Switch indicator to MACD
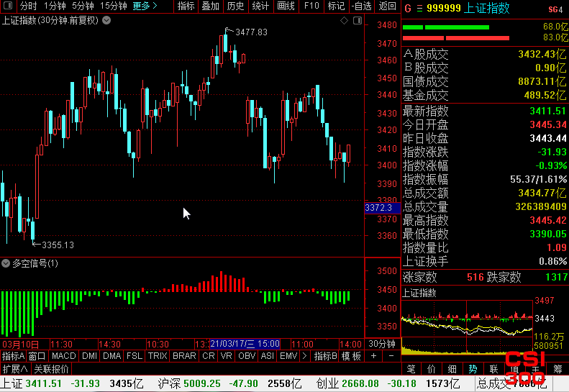 (x=64, y=356)
